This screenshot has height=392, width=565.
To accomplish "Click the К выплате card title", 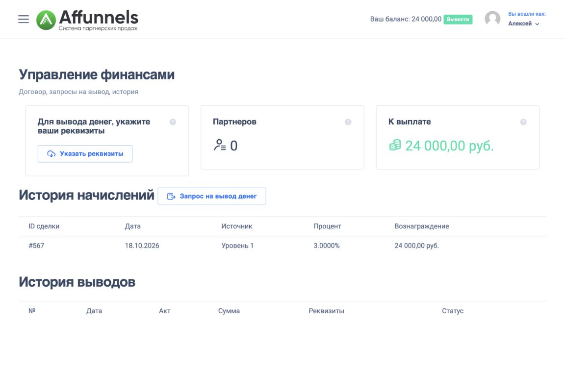I will point(410,122).
